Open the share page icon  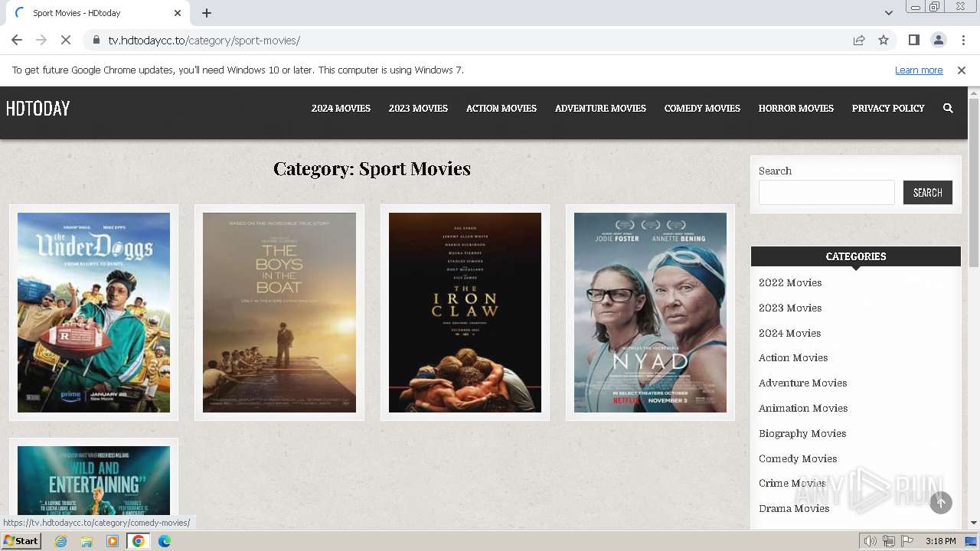(859, 40)
